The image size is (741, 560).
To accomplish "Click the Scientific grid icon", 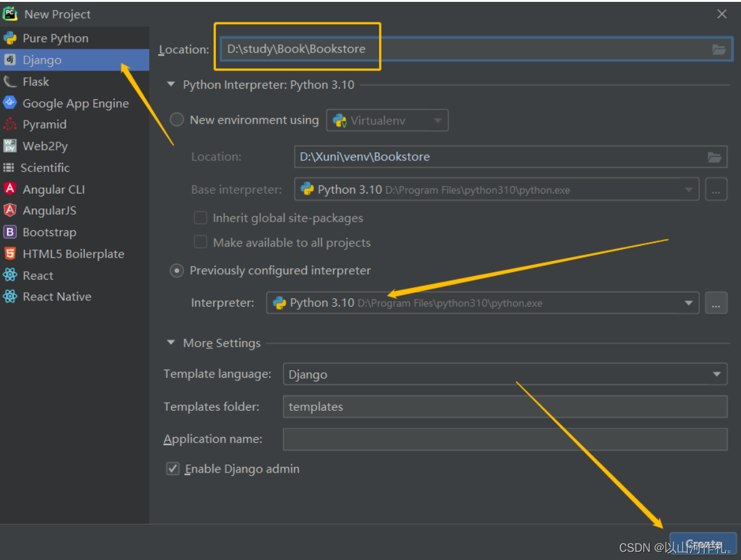I will pos(9,167).
